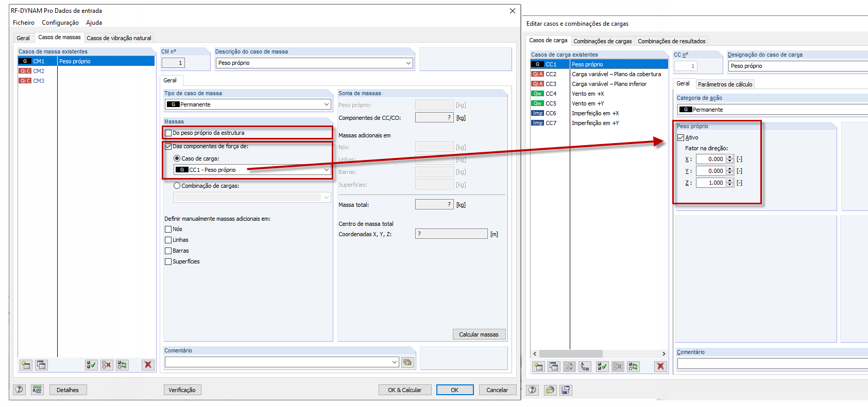
Task: Create new load case in load cases window
Action: tap(538, 366)
